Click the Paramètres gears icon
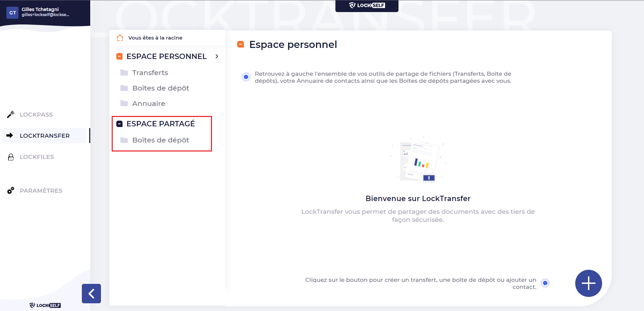Image resolution: width=644 pixels, height=311 pixels. 11,190
